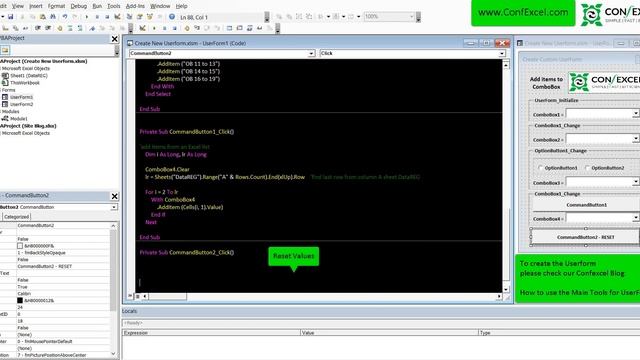This screenshot has width=640, height=360.
Task: Open the Tools menu
Action: click(x=113, y=6)
